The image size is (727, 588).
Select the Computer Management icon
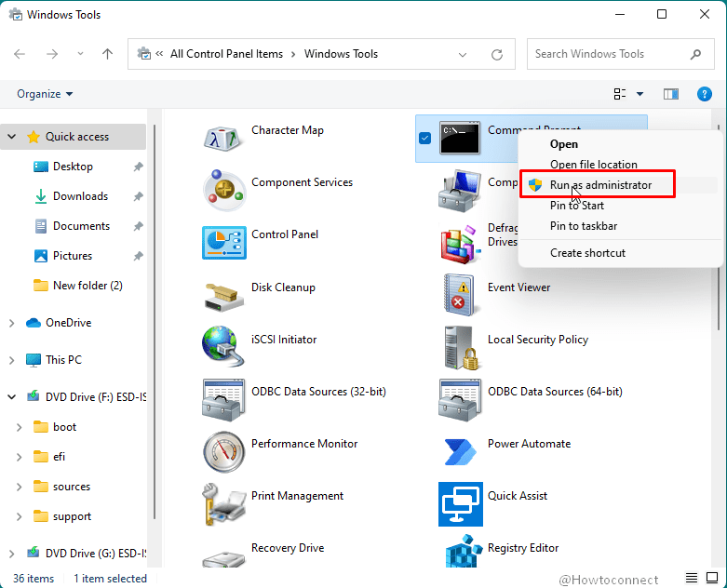click(460, 191)
